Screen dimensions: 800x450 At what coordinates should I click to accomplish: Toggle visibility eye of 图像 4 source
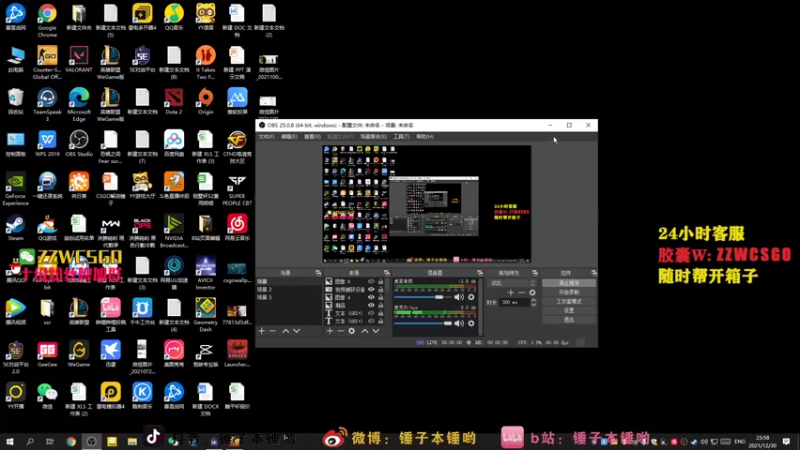pos(371,297)
